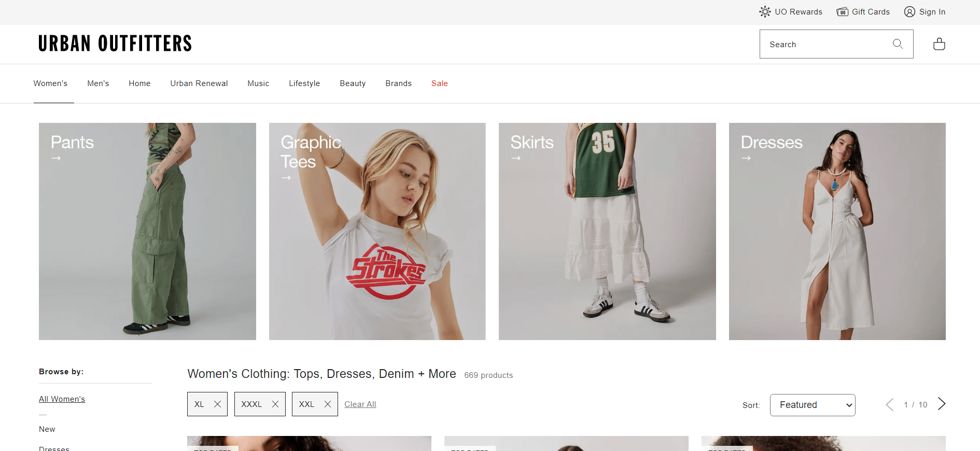This screenshot has height=451, width=980.
Task: Open the shopping bag icon
Action: [939, 44]
